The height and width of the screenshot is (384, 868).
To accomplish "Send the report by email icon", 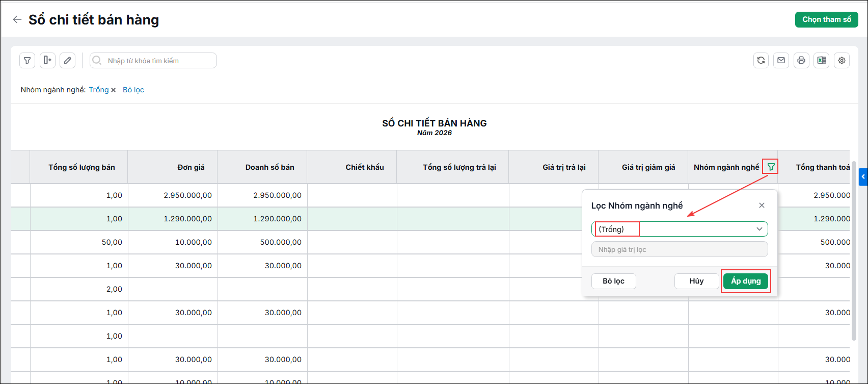I will (781, 60).
